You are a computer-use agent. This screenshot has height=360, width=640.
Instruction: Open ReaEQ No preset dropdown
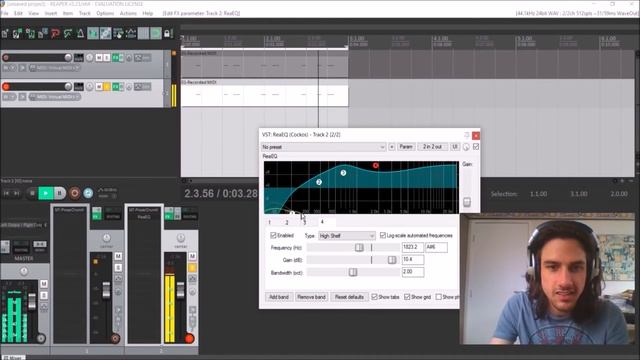(x=323, y=147)
